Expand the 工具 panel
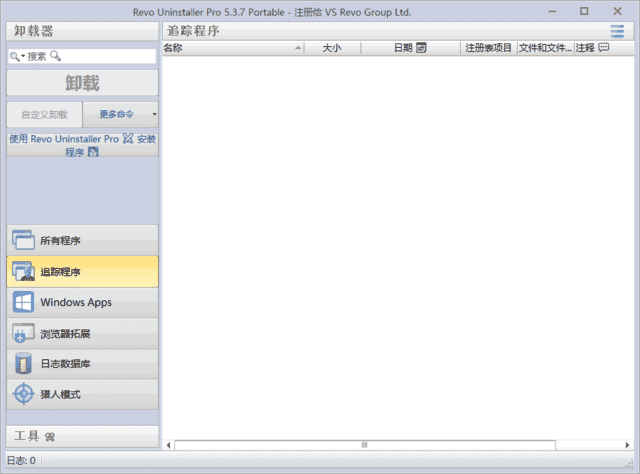 tap(82, 436)
